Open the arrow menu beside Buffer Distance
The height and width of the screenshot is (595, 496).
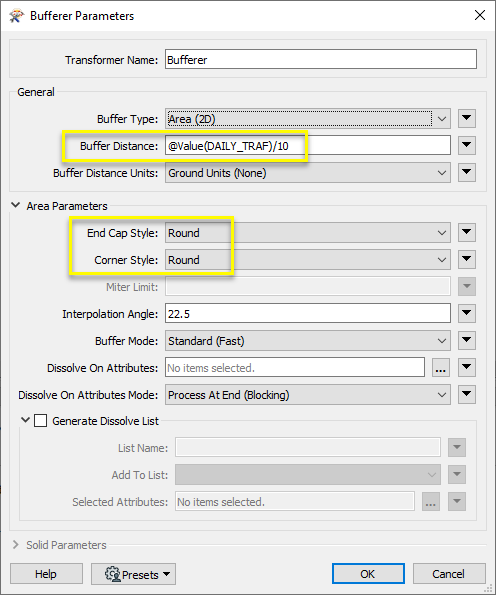[466, 146]
